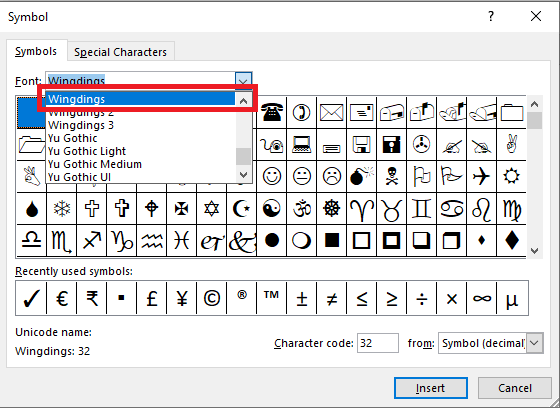Viewport: 560px width, 408px height.
Task: Select the Leo zodiac symbol
Action: point(481,209)
